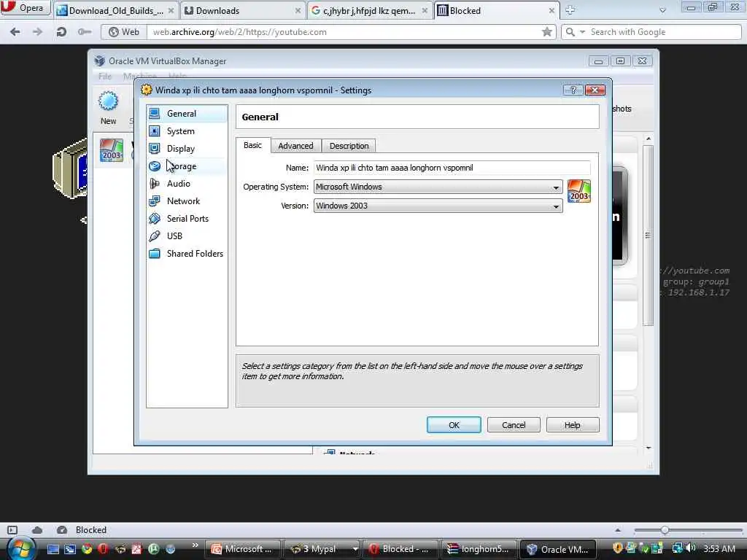
Task: Click the Opera back arrow
Action: coord(15,32)
